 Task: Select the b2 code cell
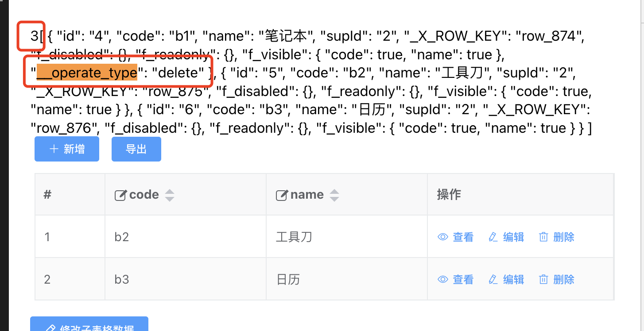coord(122,237)
